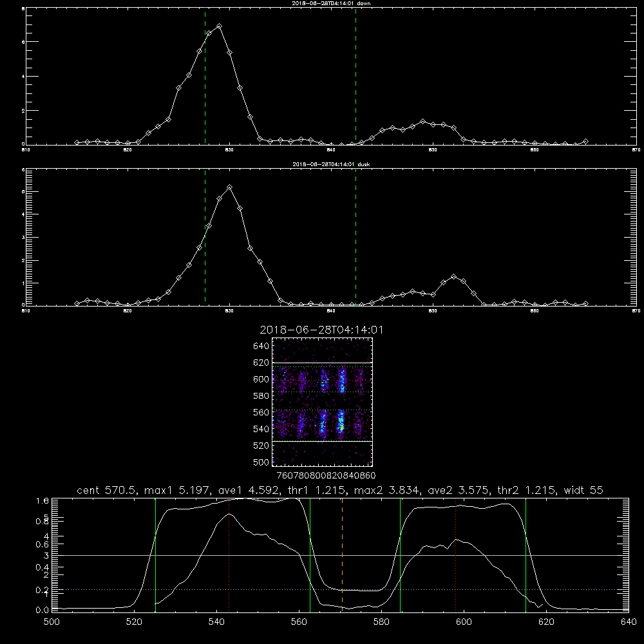Click the right green dashed line in the dusk plot
The width and height of the screenshot is (644, 644).
(x=355, y=237)
